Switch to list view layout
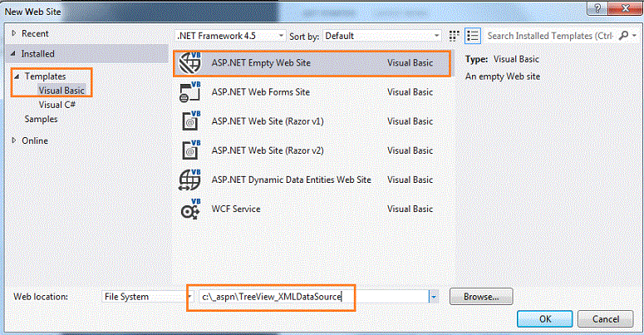The width and height of the screenshot is (644, 335). pyautogui.click(x=473, y=37)
